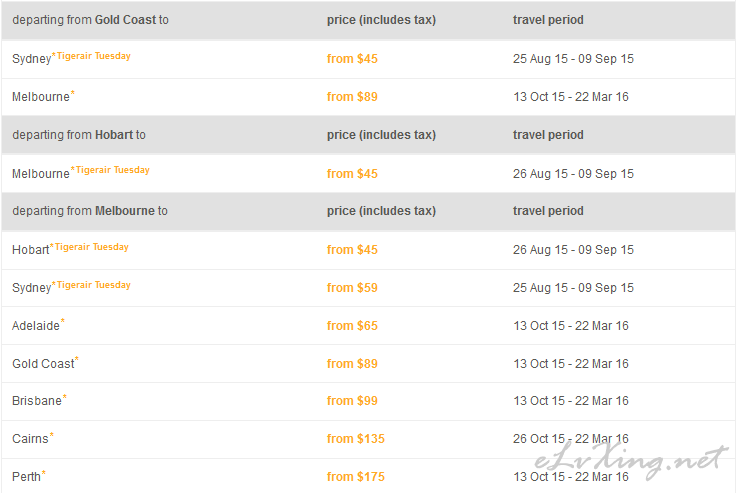The image size is (739, 493).
Task: Click the Melbourne to Sydney travel period
Action: [573, 288]
